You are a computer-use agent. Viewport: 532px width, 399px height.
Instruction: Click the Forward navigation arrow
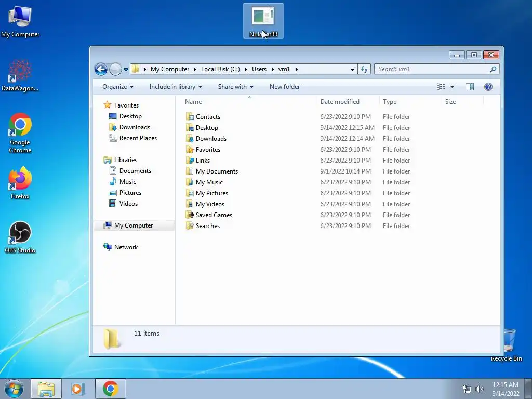pyautogui.click(x=115, y=69)
